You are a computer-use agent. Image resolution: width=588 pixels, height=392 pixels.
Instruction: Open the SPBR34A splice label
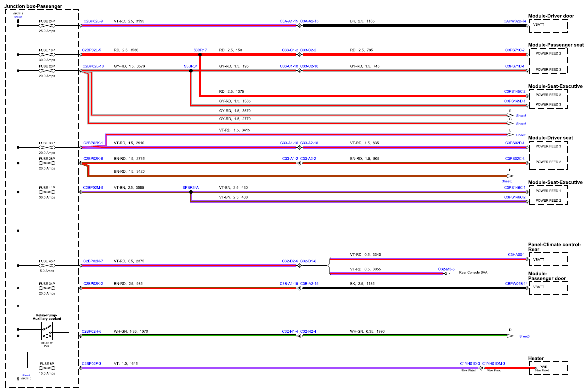pos(191,188)
